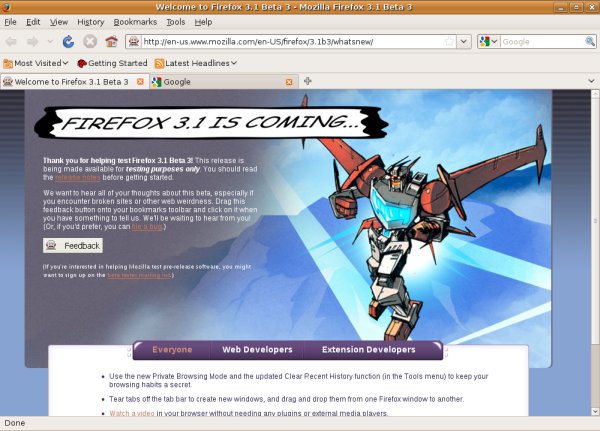This screenshot has width=600, height=431.
Task: Bookmark this page with the star icon
Action: pyautogui.click(x=450, y=41)
